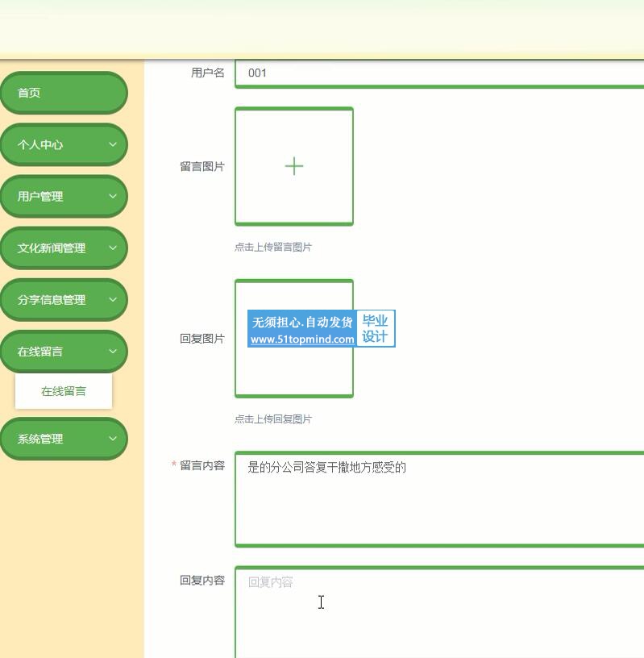Screen dimensions: 644x658
Task: Expand the 用户管理 chevron arrow
Action: click(x=113, y=196)
